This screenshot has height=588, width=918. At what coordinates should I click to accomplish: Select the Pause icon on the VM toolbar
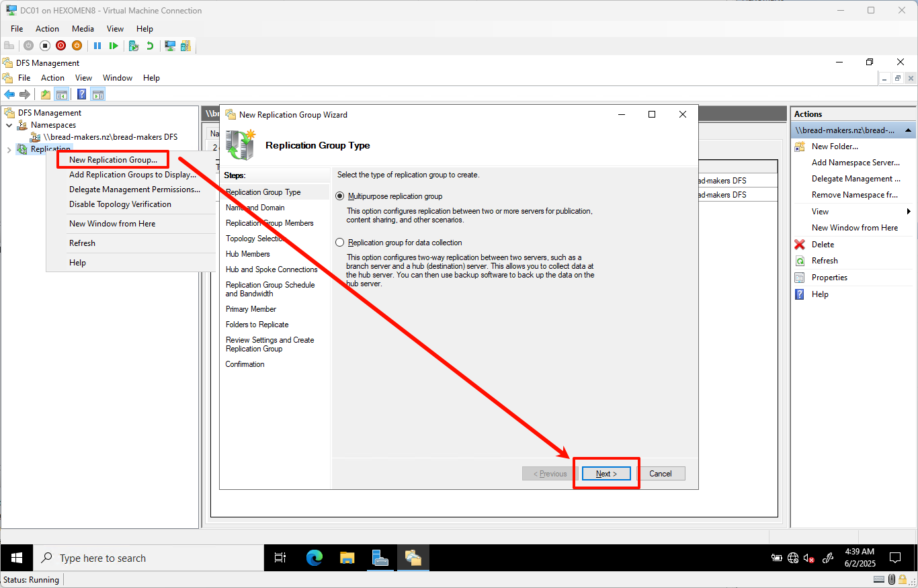(98, 45)
